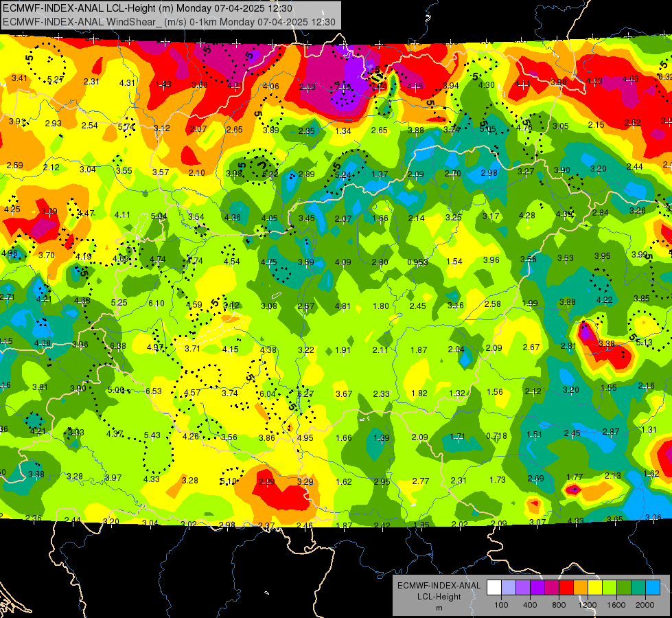Click the wind shear value 7.05
Image resolution: width=672 pixels, height=618 pixels.
click(x=343, y=87)
